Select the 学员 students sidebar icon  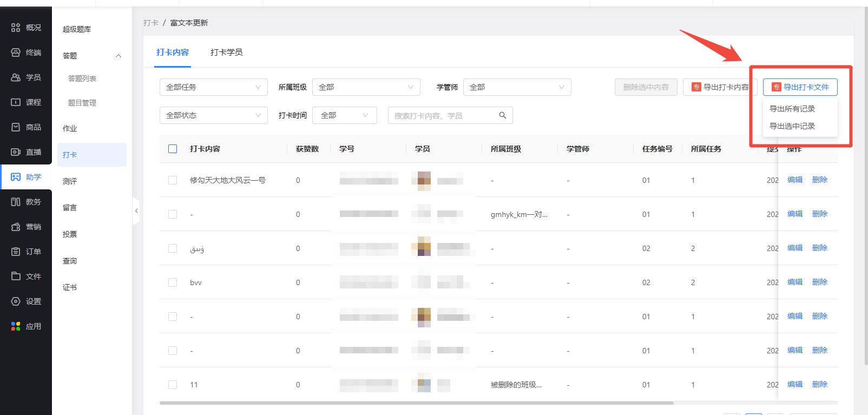(16, 77)
